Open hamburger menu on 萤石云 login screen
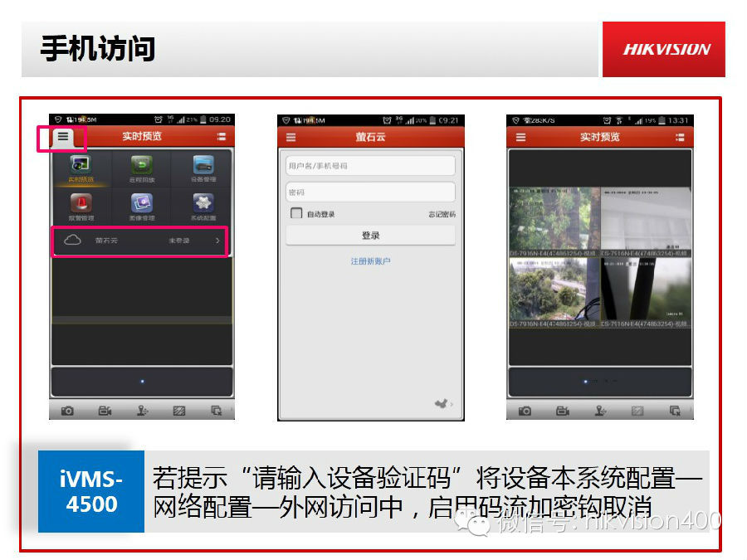The height and width of the screenshot is (560, 747). pos(290,137)
